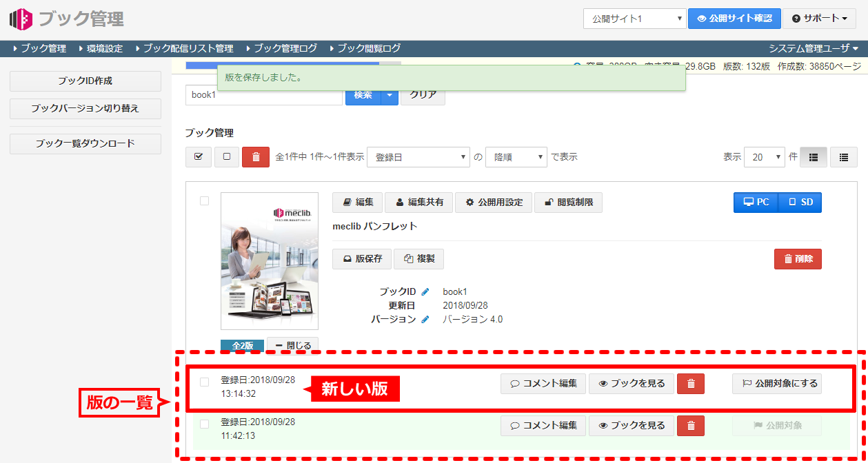Click the 全2版 version count badge
This screenshot has width=868, height=463.
[242, 346]
